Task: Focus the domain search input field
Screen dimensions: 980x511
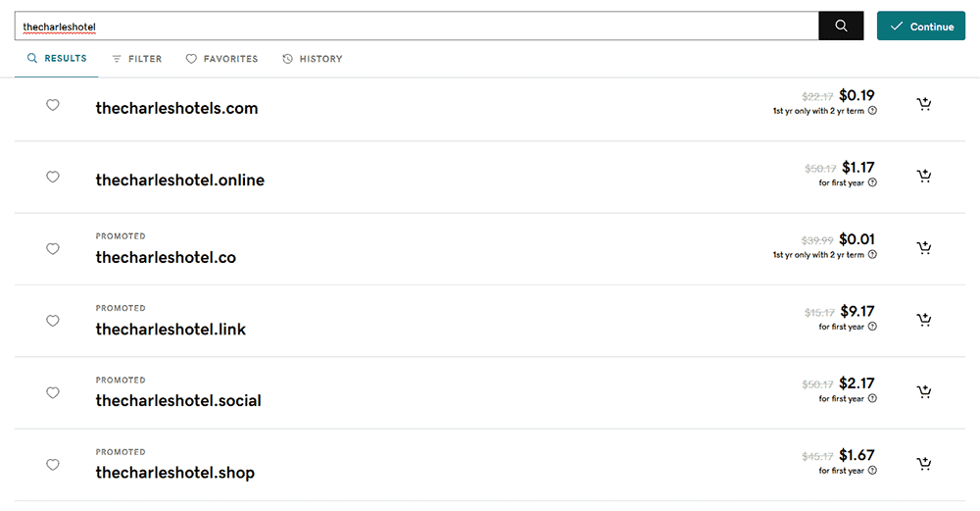Action: pyautogui.click(x=416, y=26)
